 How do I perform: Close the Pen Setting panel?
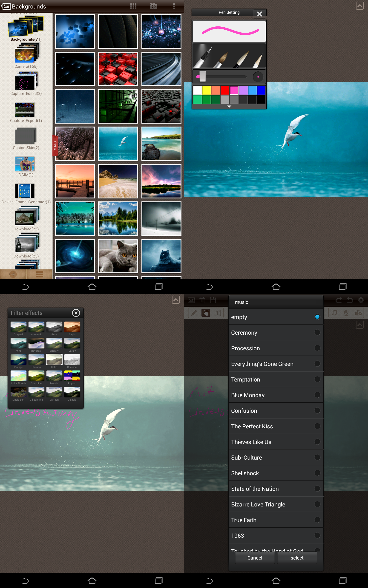tap(259, 14)
